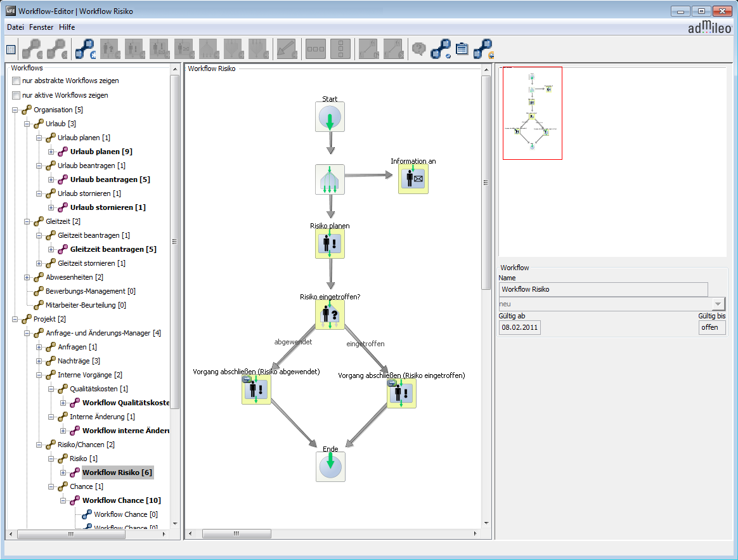
Task: Collapse the Workflow Chance [10] node
Action: point(63,500)
